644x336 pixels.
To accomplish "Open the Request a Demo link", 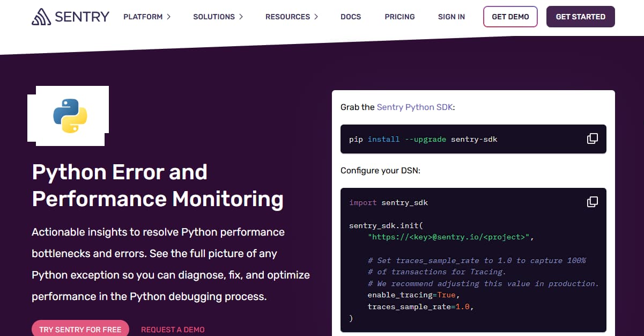I will (173, 330).
